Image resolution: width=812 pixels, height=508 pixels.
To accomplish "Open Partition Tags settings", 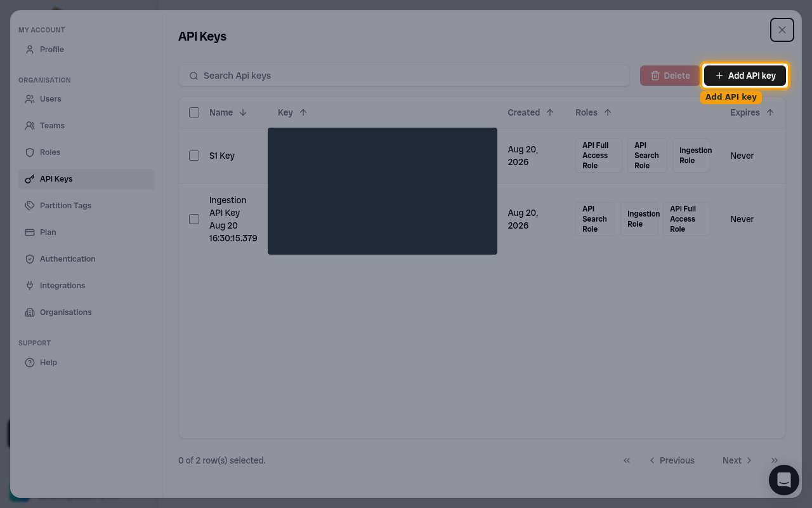I will (86, 206).
